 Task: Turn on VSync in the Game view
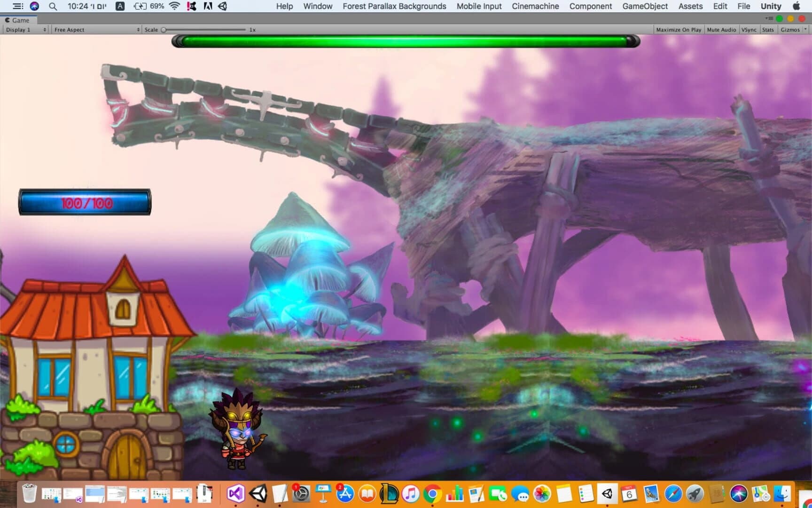tap(749, 29)
